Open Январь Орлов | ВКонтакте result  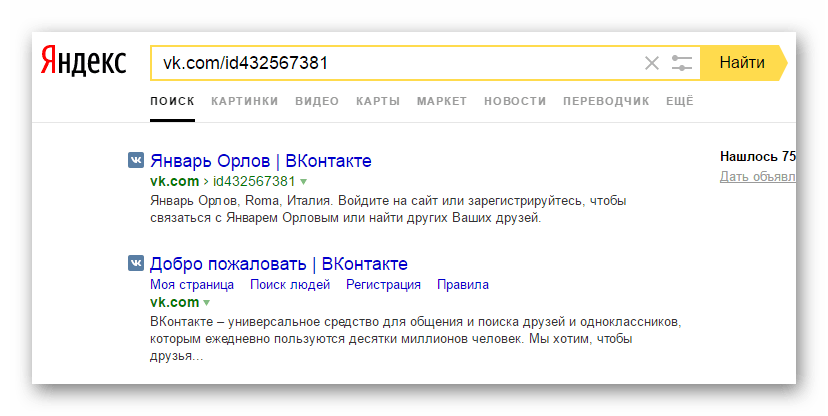coord(260,160)
